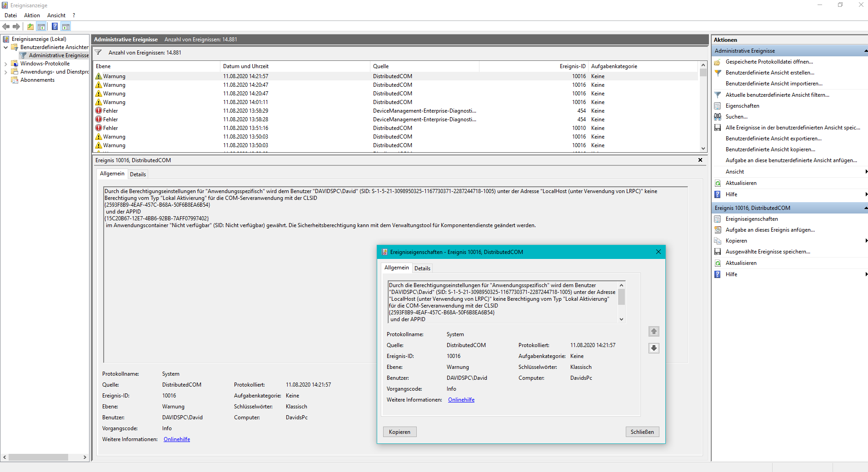Viewport: 868px width, 472px height.
Task: Click the event list scrollbar down arrow
Action: click(703, 149)
